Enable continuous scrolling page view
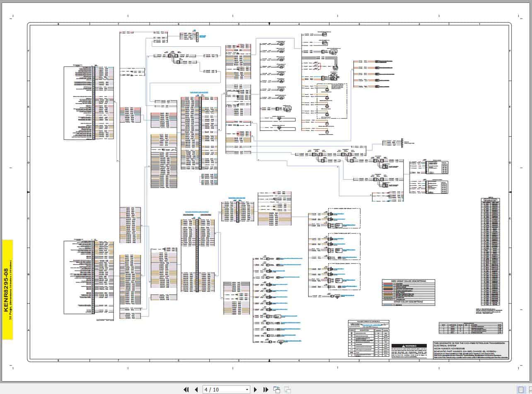This screenshot has width=532, height=394. tap(530, 389)
